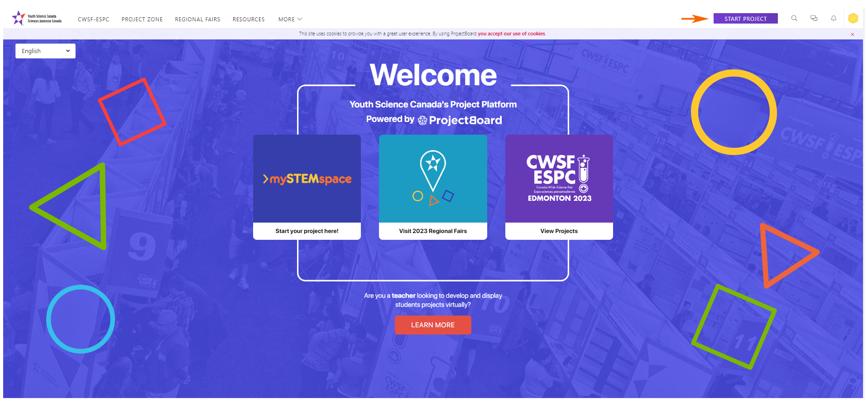Click the 'Start your project here!' label
The image size is (868, 403).
pyautogui.click(x=307, y=231)
